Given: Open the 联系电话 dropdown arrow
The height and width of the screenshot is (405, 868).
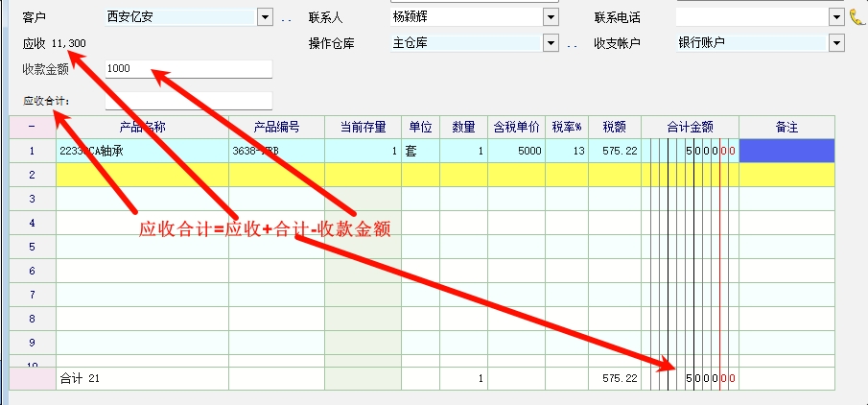Looking at the screenshot, I should (836, 17).
